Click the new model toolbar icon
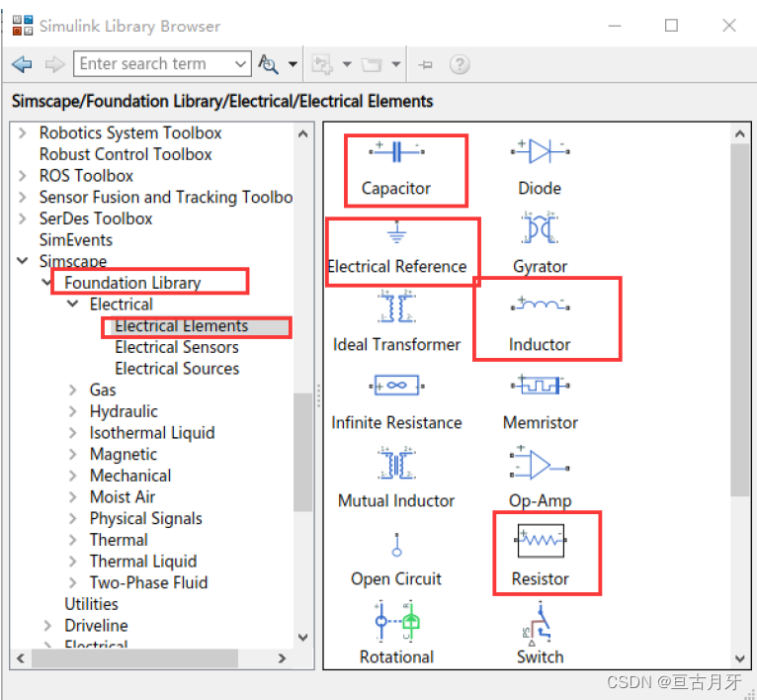757x700 pixels. [322, 63]
